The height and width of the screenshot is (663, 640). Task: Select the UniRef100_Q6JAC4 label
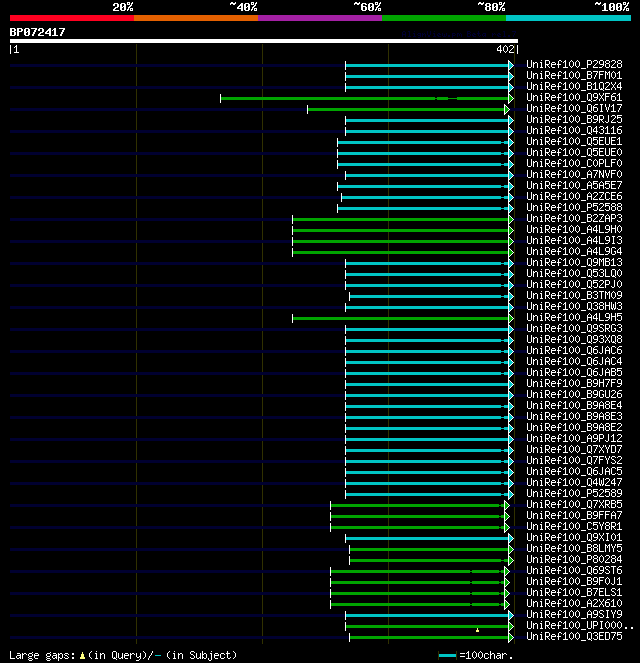574,361
